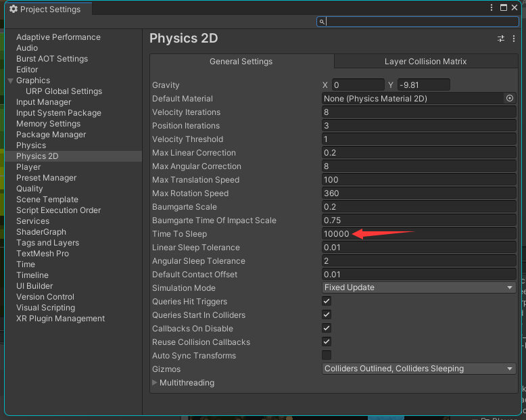526x420 pixels.
Task: Open the Physics 2D more options menu
Action: [x=514, y=39]
